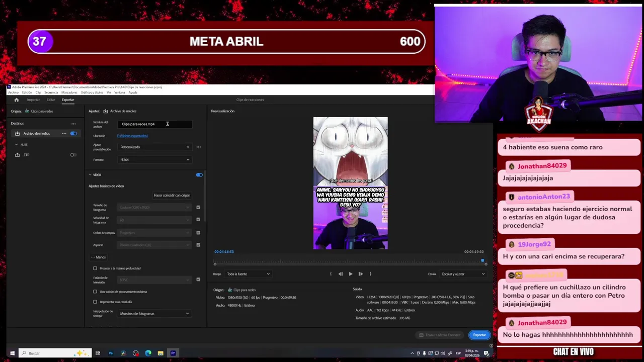Open the E:\Videos exportados location link

pyautogui.click(x=132, y=136)
